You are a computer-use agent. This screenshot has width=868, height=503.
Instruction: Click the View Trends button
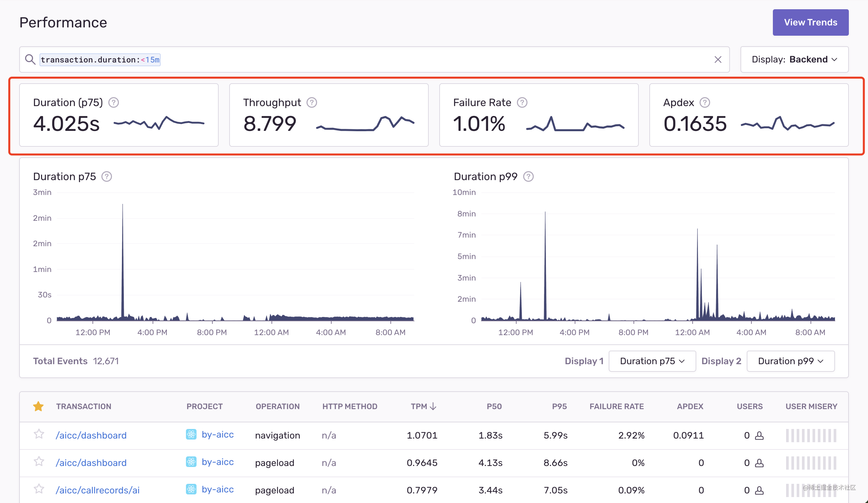[x=811, y=22]
